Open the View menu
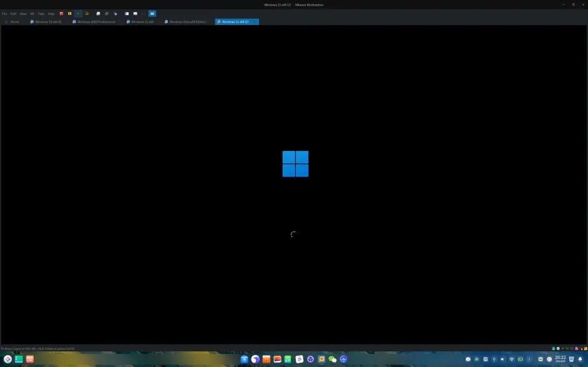This screenshot has width=588, height=367. coord(23,14)
